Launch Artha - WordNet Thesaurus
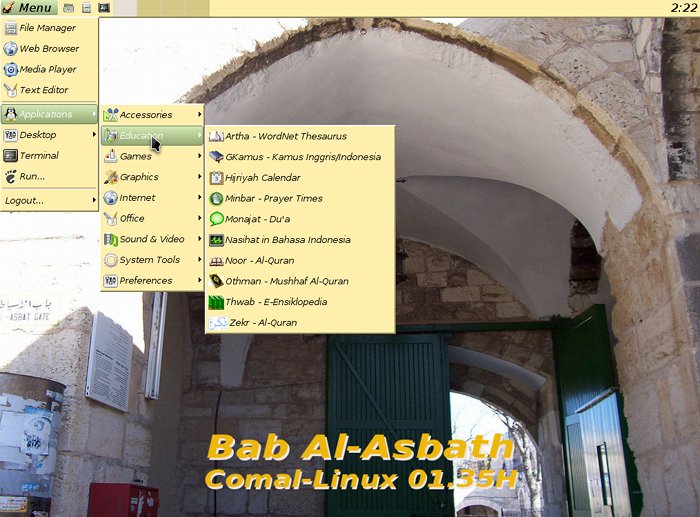 pos(300,136)
